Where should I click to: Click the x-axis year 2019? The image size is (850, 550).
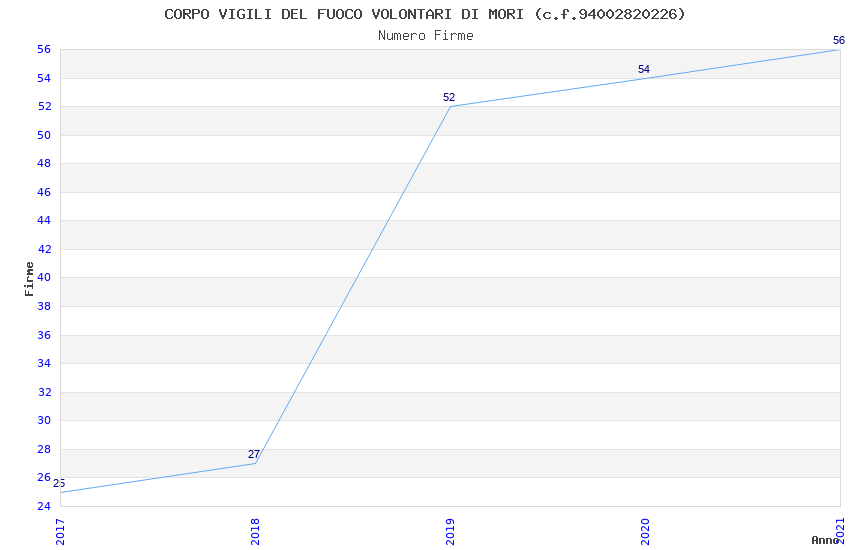[x=450, y=532]
